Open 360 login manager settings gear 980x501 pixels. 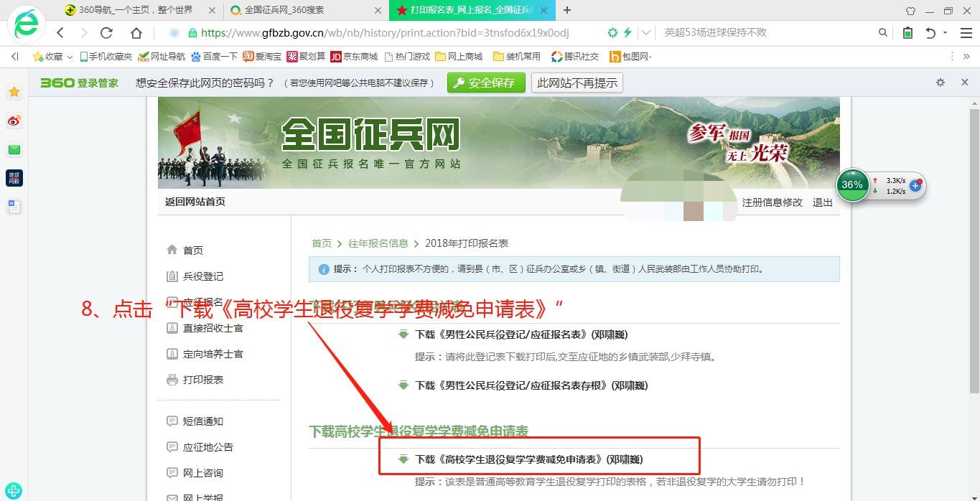coord(941,83)
